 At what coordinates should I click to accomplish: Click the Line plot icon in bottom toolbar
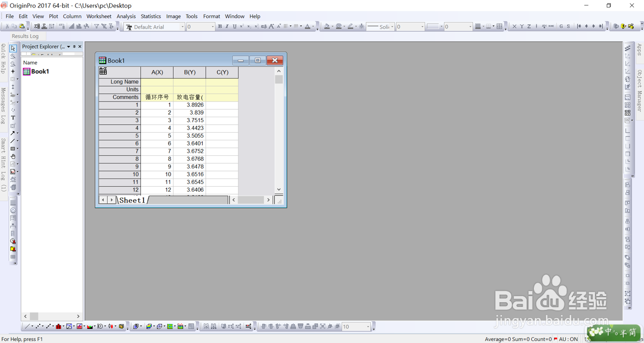pos(28,326)
